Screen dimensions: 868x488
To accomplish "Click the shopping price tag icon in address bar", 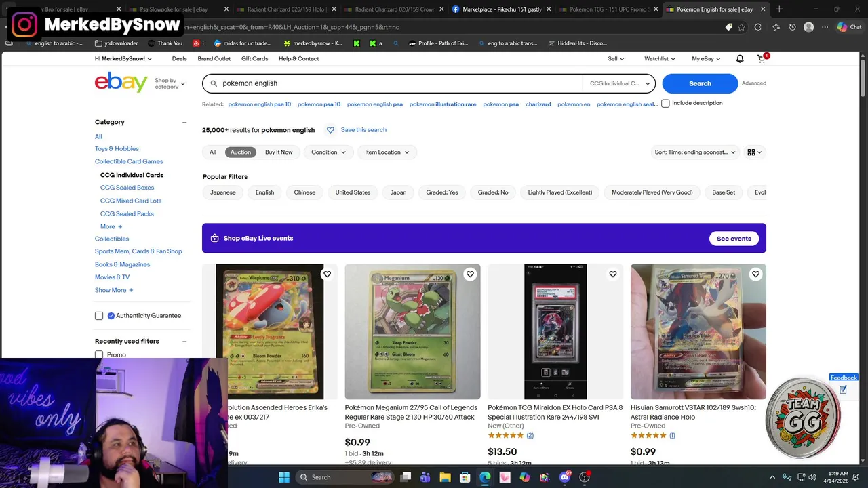I will (x=729, y=27).
